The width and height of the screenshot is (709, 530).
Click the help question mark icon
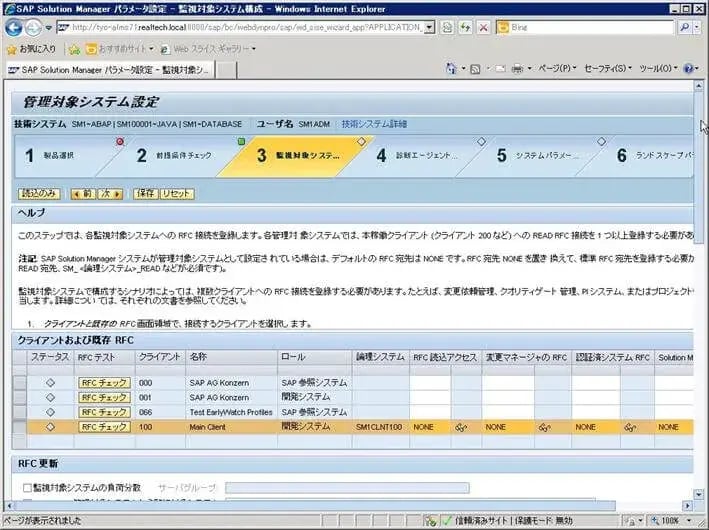689,69
